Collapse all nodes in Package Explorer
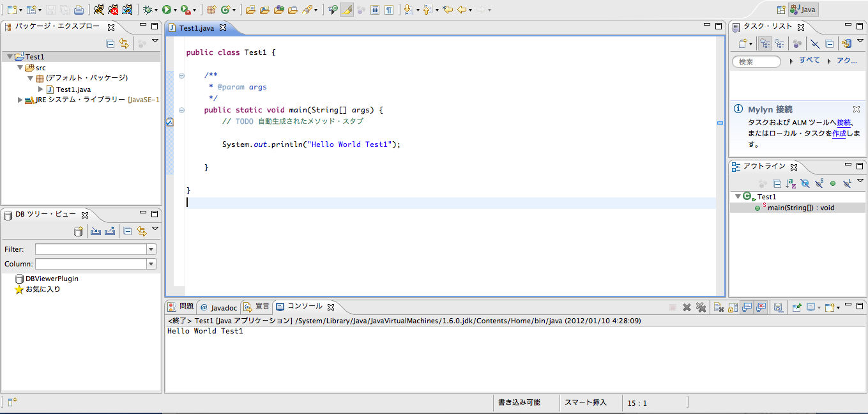Screen dimensions: 868x414 coord(110,42)
